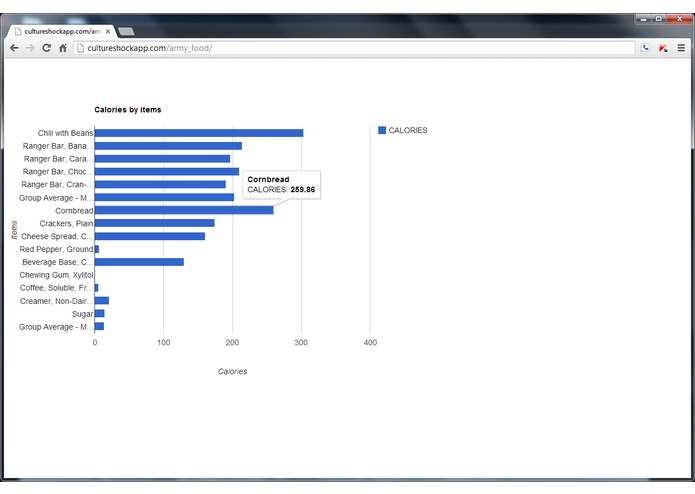Click the 300 axis tick label
The height and width of the screenshot is (494, 695).
point(301,342)
